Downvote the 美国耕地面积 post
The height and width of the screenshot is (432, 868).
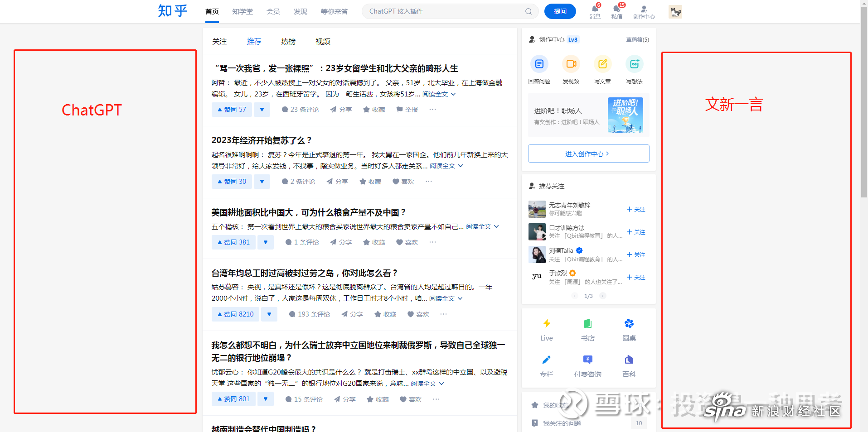(266, 242)
